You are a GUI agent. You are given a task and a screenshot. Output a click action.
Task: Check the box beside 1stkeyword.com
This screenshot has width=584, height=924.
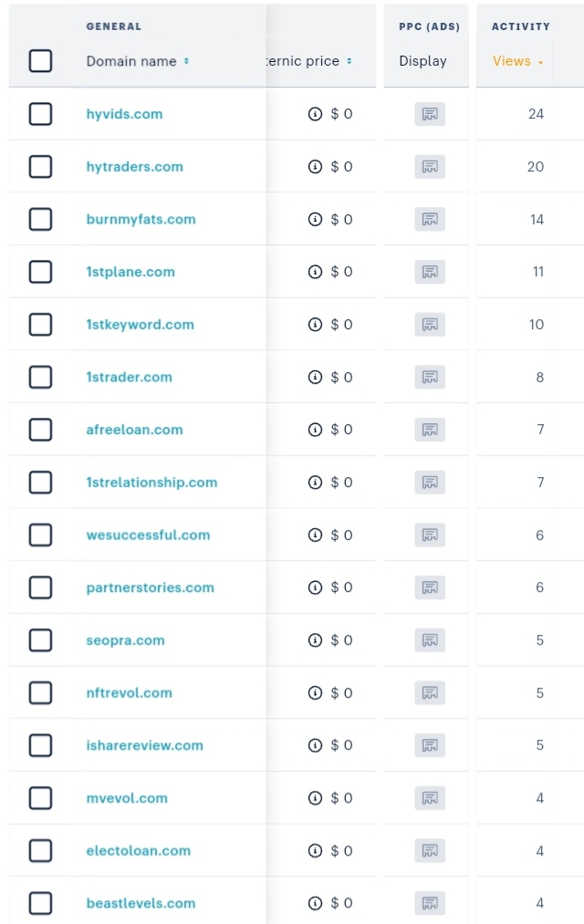pyautogui.click(x=41, y=324)
